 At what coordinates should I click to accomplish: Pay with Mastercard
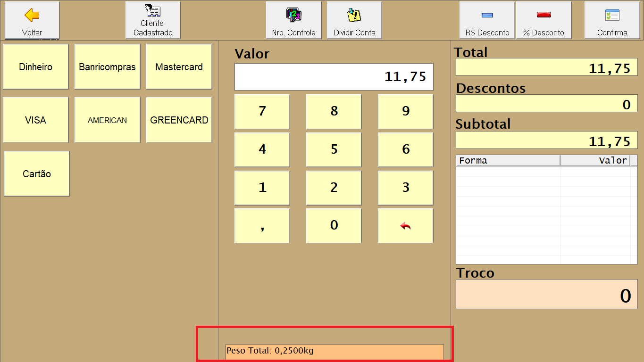coord(179,66)
